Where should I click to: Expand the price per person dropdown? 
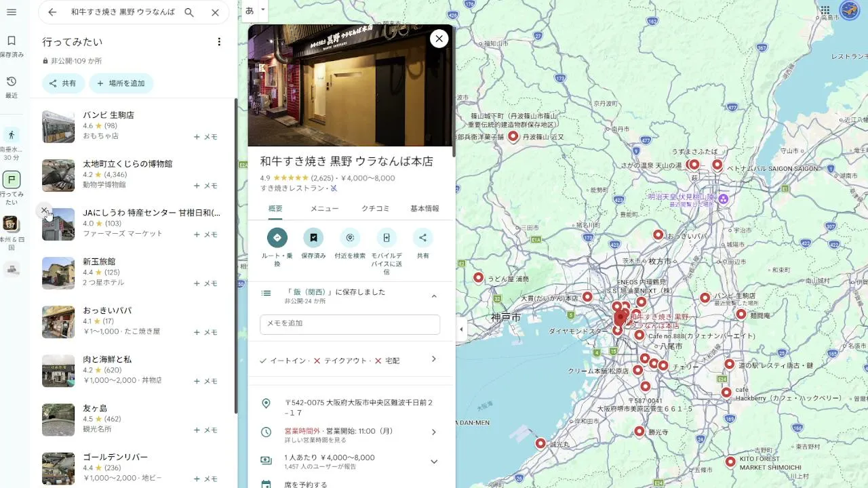pyautogui.click(x=434, y=462)
